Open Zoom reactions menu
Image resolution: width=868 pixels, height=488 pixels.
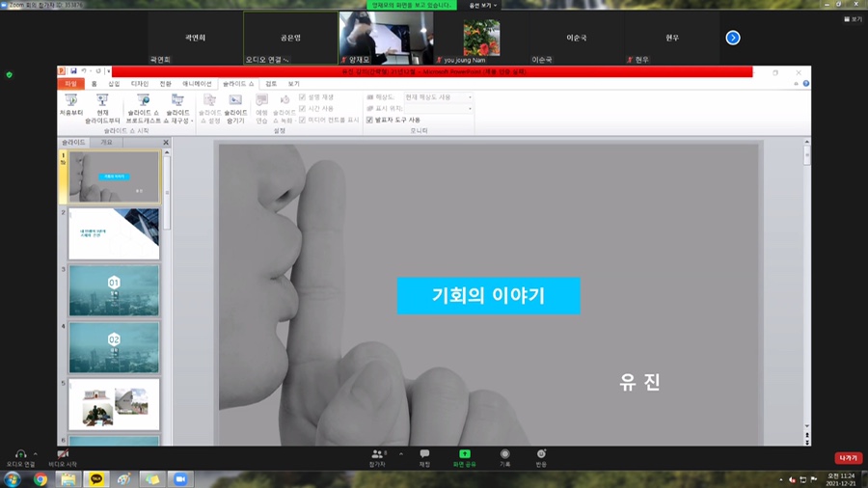(541, 457)
